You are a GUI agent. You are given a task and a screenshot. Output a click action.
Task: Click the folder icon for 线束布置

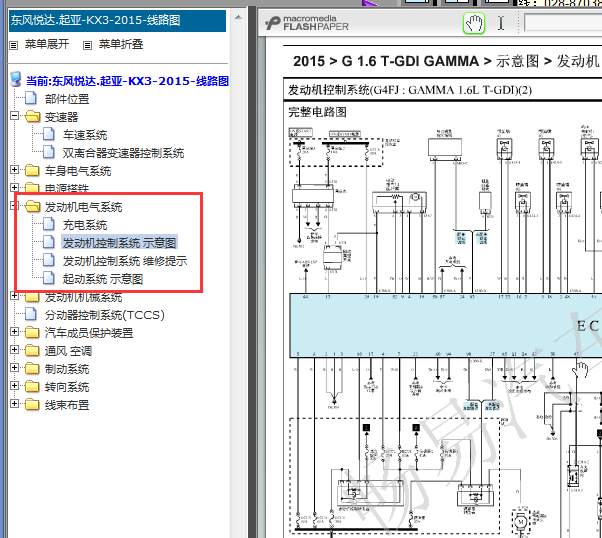pyautogui.click(x=33, y=404)
